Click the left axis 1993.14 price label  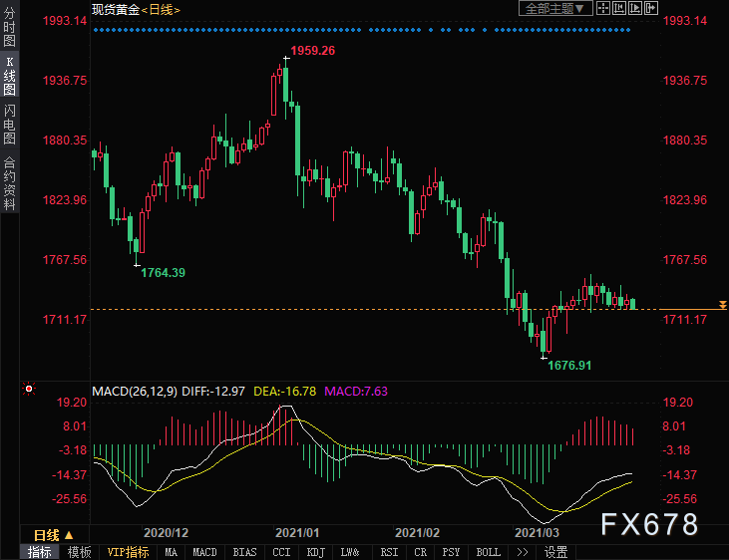tap(65, 21)
